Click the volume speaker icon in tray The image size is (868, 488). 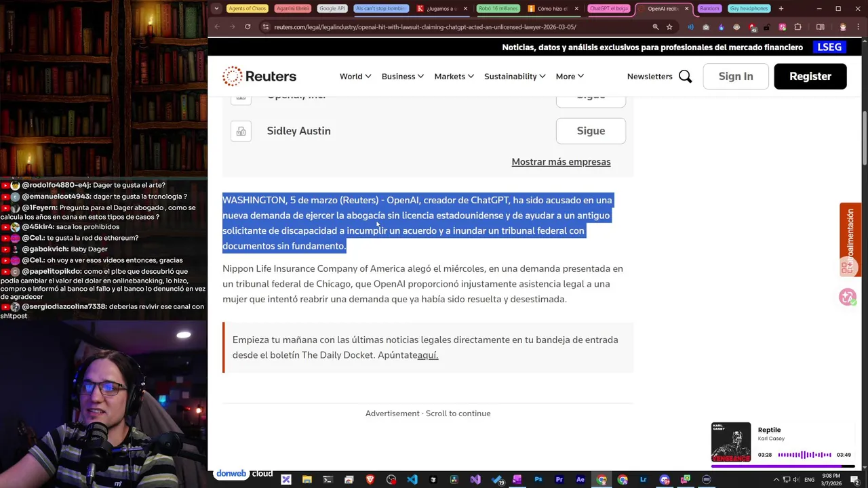point(797,480)
